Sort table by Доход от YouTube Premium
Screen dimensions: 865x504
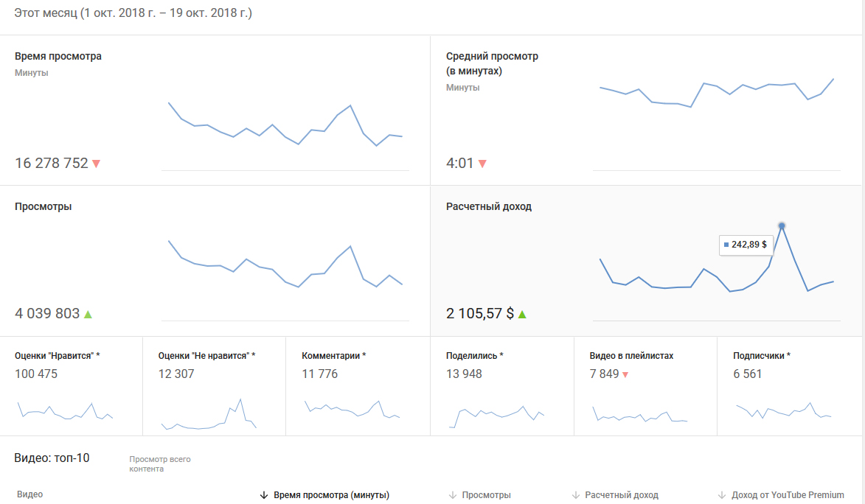787,495
